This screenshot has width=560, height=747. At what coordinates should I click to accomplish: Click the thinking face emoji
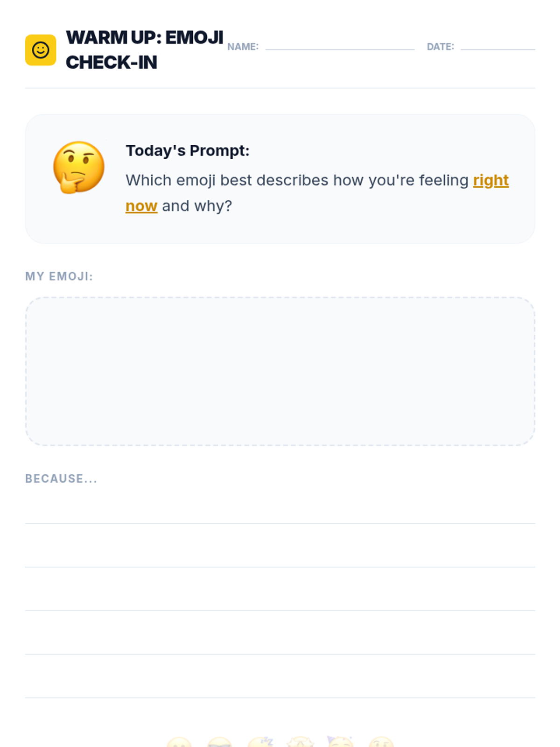pos(78,167)
